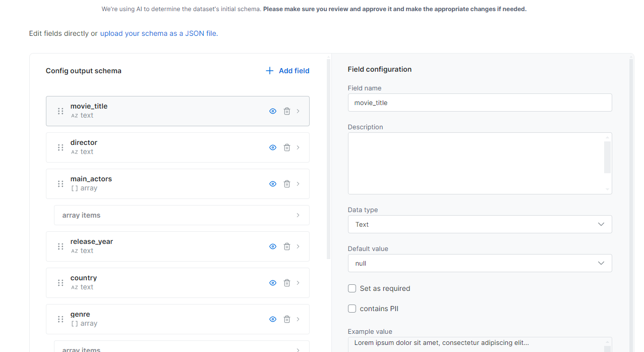Hide the release_year field with eye icon
Image resolution: width=644 pixels, height=352 pixels.
click(273, 246)
